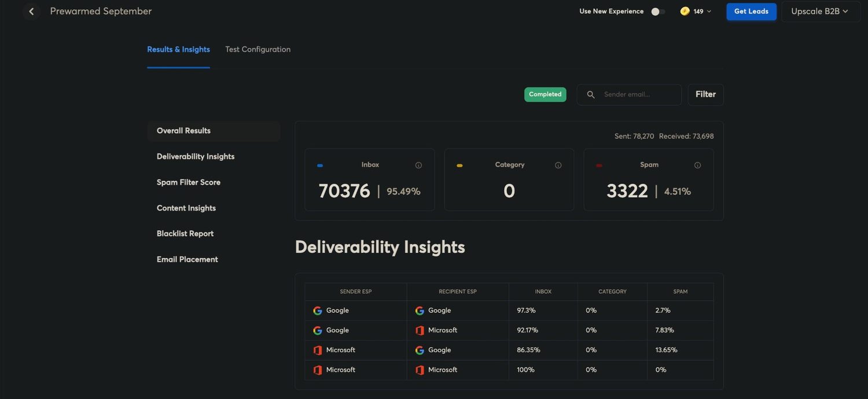Screen dimensions: 868x399
Task: Click the Spam count 3322
Action: (627, 191)
